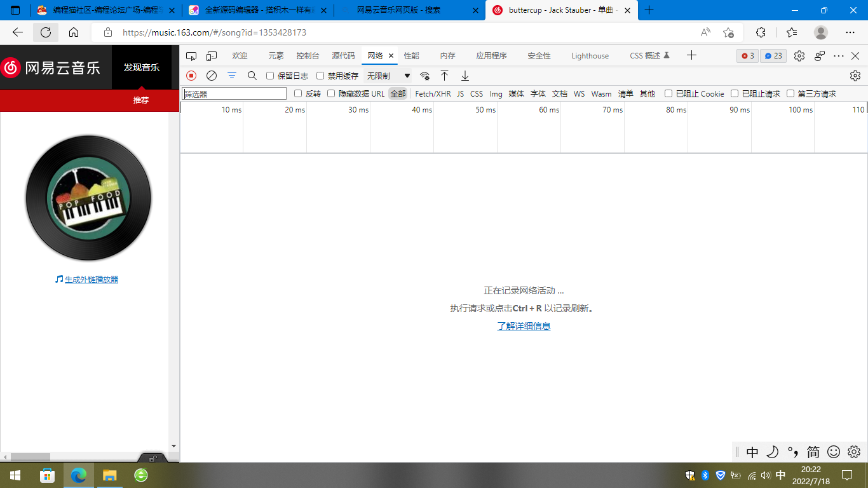Open 发现音乐 in the site navigation

tap(142, 67)
